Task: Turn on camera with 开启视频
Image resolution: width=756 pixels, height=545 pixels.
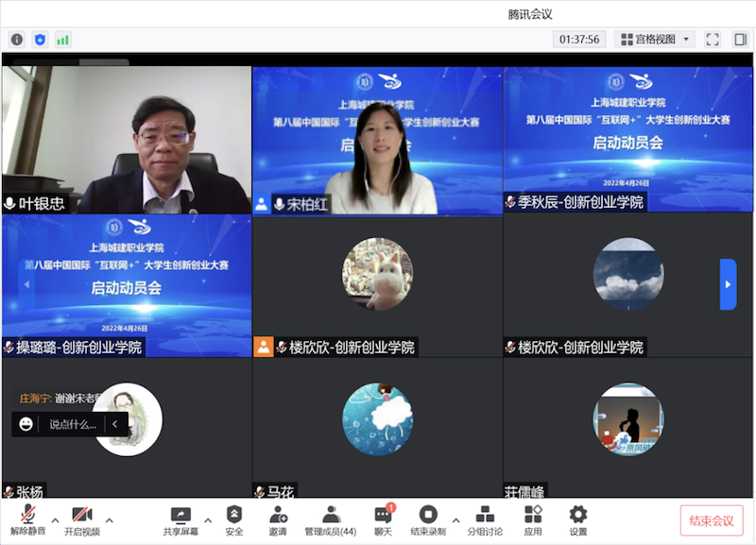Action: [x=81, y=520]
